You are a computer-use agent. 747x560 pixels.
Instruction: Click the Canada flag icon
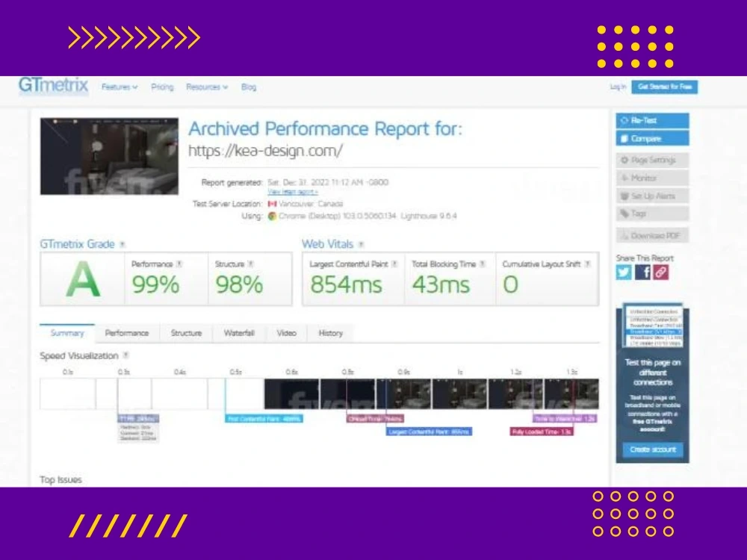(x=272, y=204)
